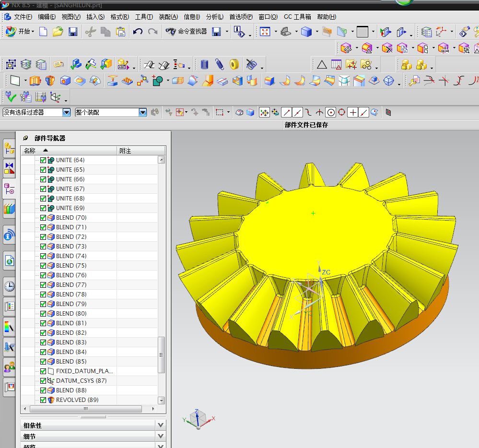The image size is (479, 448).
Task: Click the navigator vertical scrollbar thumb
Action: [x=161, y=355]
